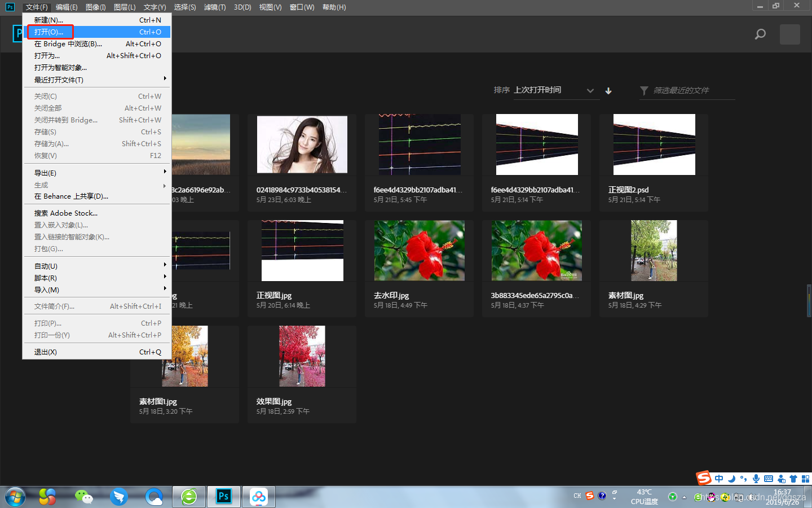Screen dimensions: 812x508
Task: Choose 退出(X) from File menu
Action: pos(96,352)
